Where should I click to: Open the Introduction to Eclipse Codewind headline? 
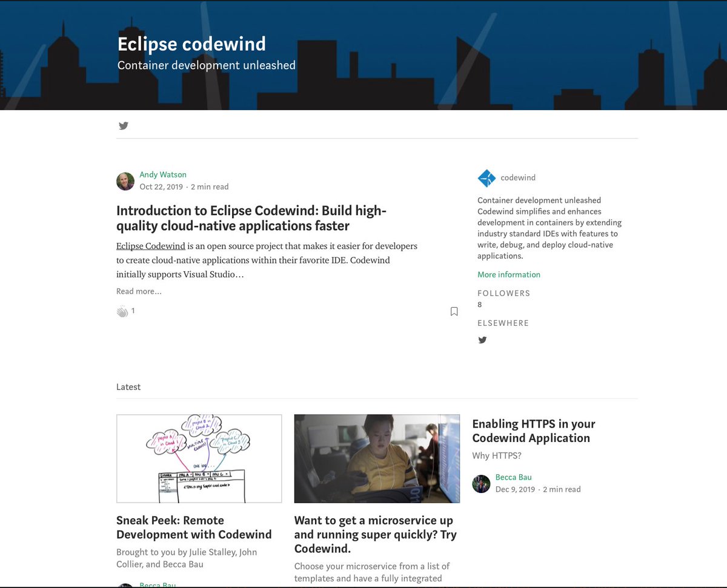coord(251,218)
